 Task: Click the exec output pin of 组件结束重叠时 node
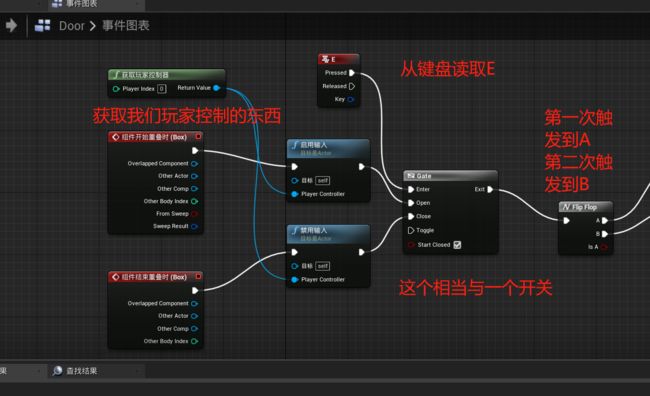195,290
